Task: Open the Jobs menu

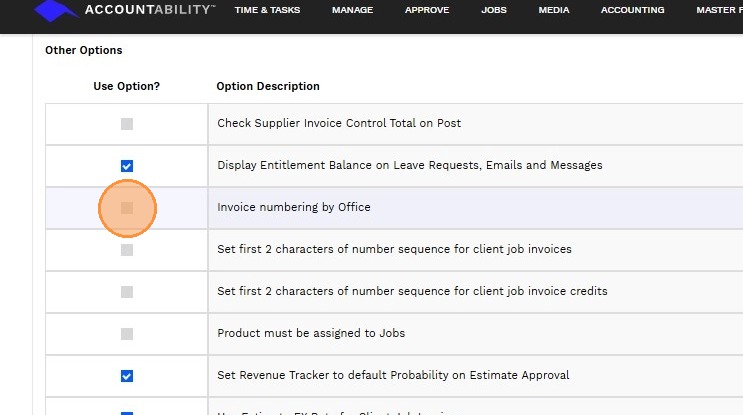Action: pyautogui.click(x=493, y=10)
